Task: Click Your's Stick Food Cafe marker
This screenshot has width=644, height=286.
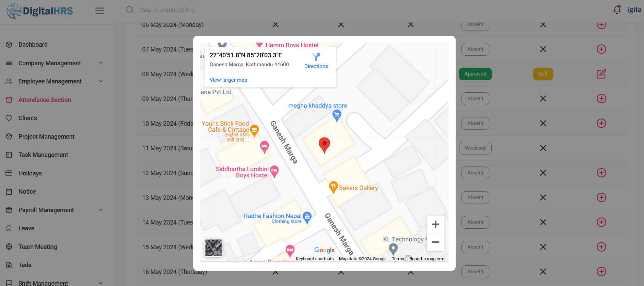Action: (254, 131)
